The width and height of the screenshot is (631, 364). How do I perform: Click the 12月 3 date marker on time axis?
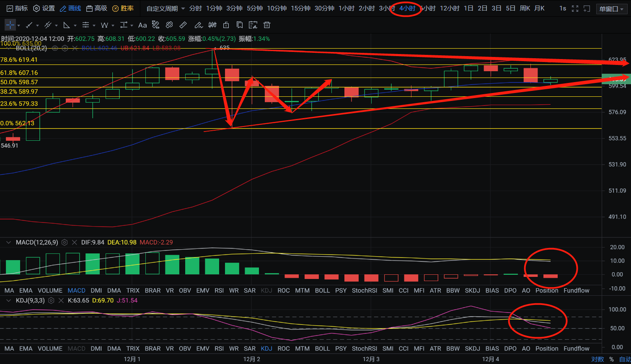[x=371, y=359]
